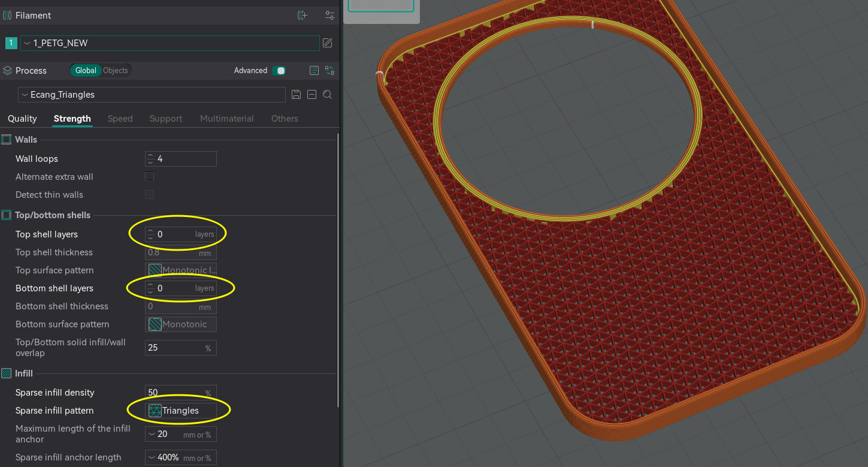
Task: Open the Sparse infill pattern dropdown
Action: point(181,411)
